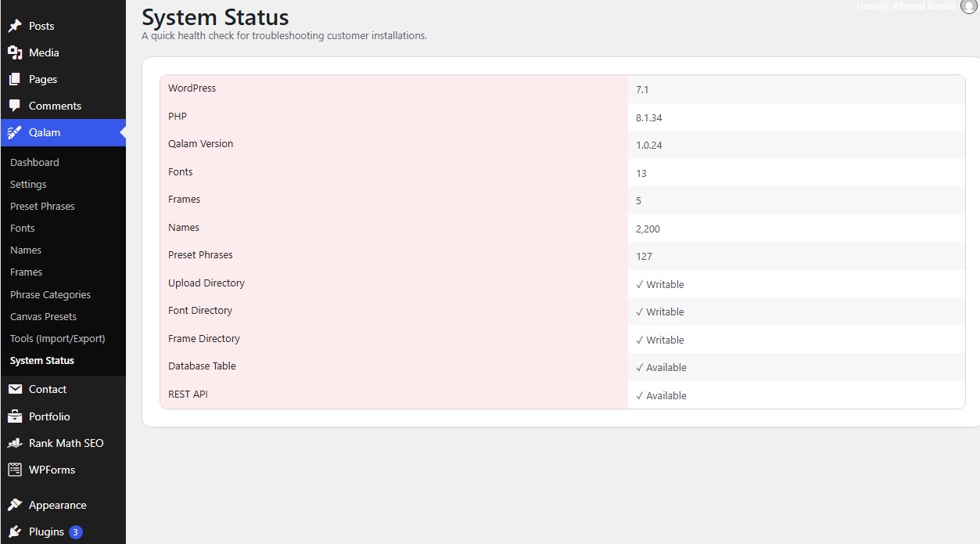980x544 pixels.
Task: Click Writable status for Upload Directory
Action: [660, 285]
